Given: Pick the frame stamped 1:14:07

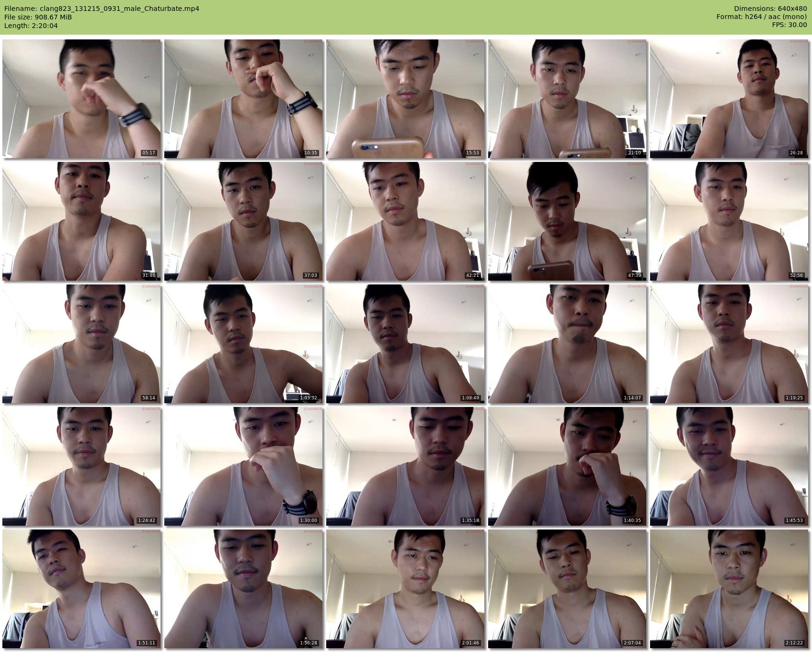Looking at the screenshot, I should 567,344.
